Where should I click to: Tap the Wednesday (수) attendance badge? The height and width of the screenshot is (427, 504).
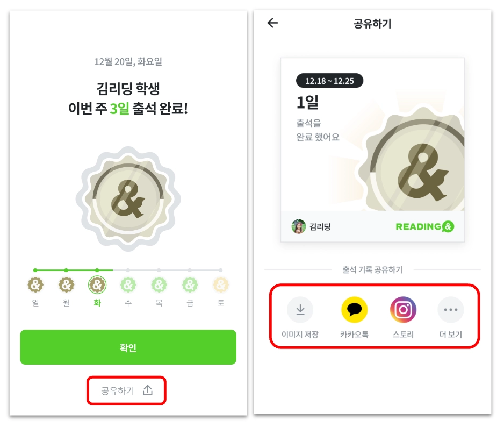[128, 285]
